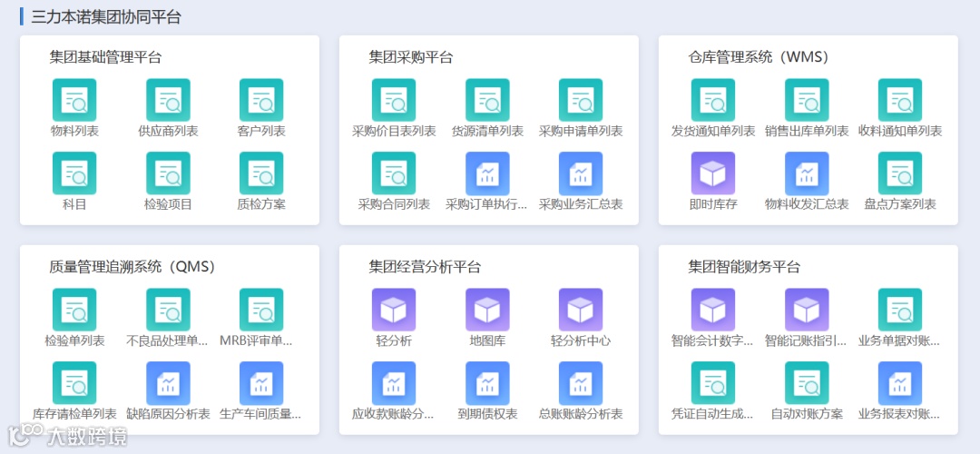Launch the 货源清单列表 icon

(x=487, y=100)
